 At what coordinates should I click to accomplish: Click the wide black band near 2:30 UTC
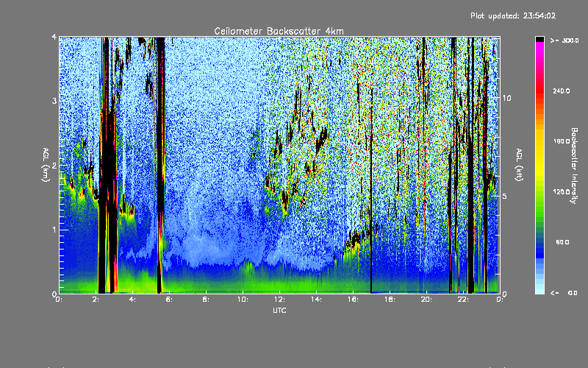(107, 165)
